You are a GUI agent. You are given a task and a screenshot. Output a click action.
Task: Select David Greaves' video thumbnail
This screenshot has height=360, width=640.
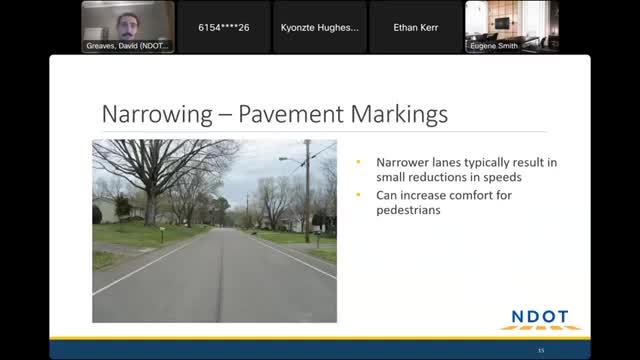[128, 27]
